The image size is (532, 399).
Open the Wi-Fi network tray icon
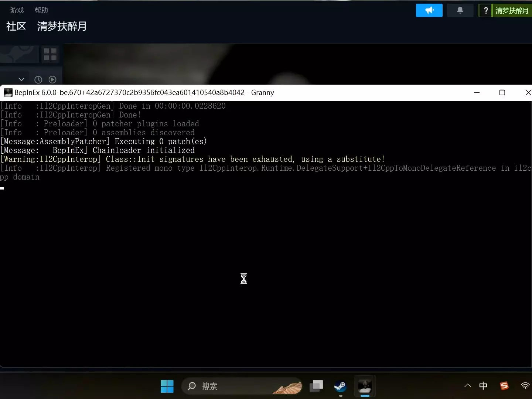(525, 386)
